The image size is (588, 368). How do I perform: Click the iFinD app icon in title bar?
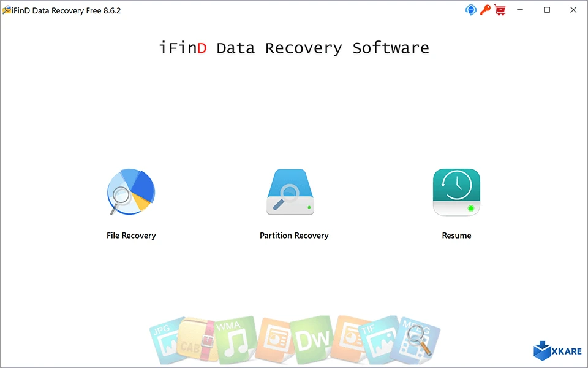pos(6,10)
